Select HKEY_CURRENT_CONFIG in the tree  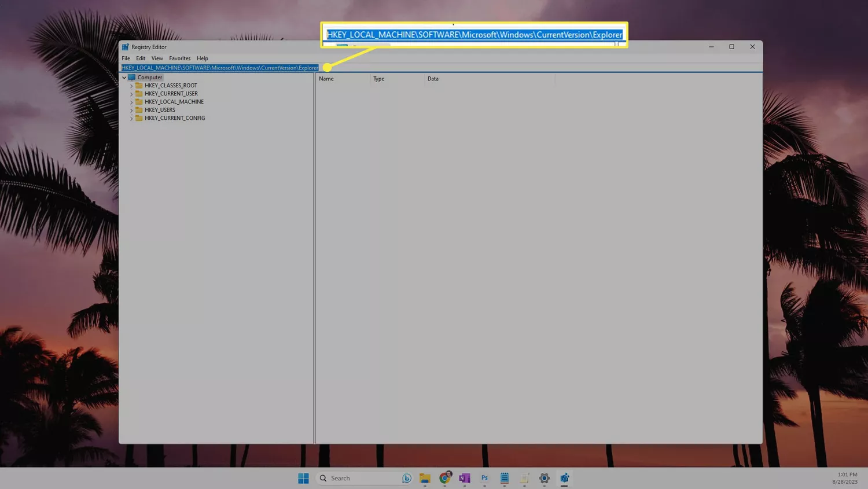tap(175, 118)
